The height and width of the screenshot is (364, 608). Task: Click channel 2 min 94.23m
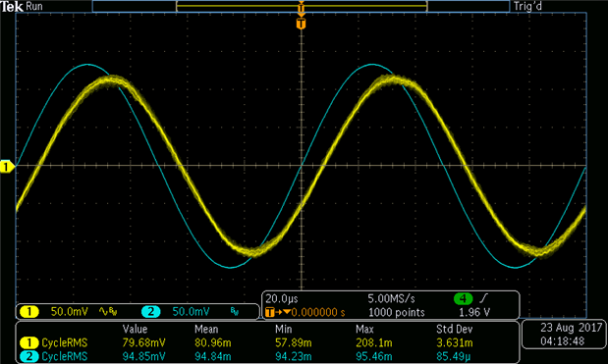click(294, 356)
